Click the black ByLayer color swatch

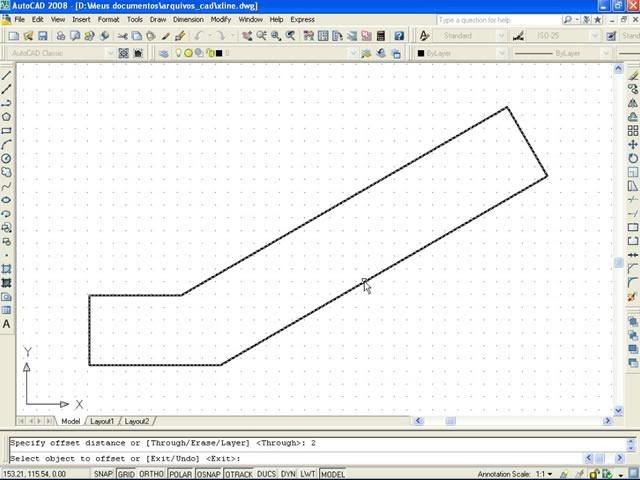click(x=421, y=53)
